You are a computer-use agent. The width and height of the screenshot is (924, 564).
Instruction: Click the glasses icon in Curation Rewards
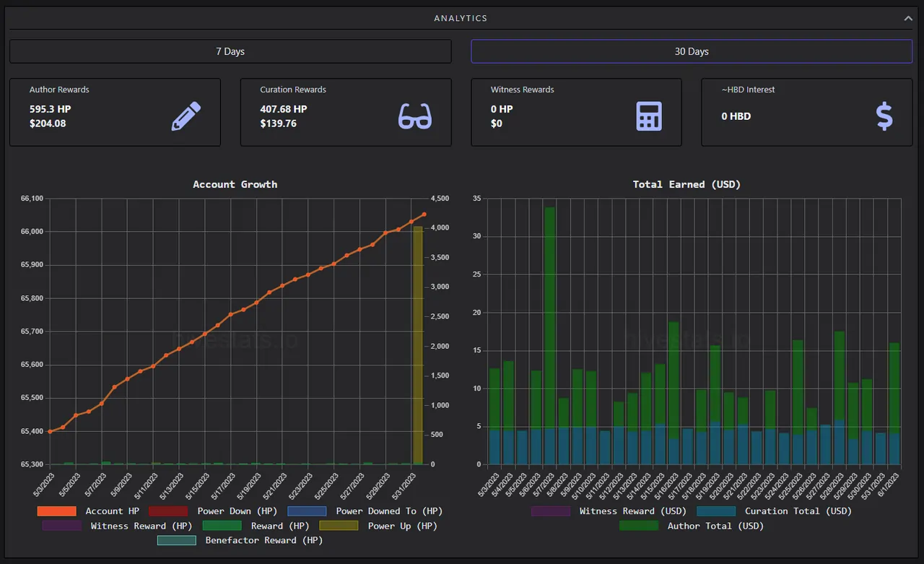point(415,116)
